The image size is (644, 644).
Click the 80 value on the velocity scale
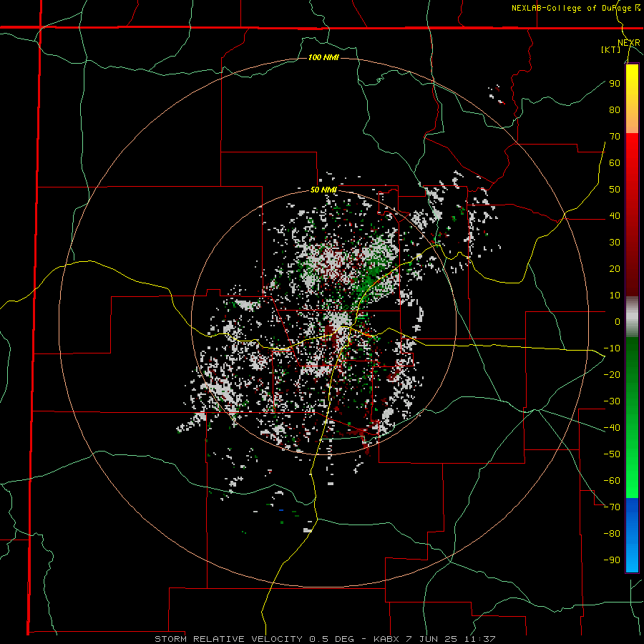tap(615, 110)
